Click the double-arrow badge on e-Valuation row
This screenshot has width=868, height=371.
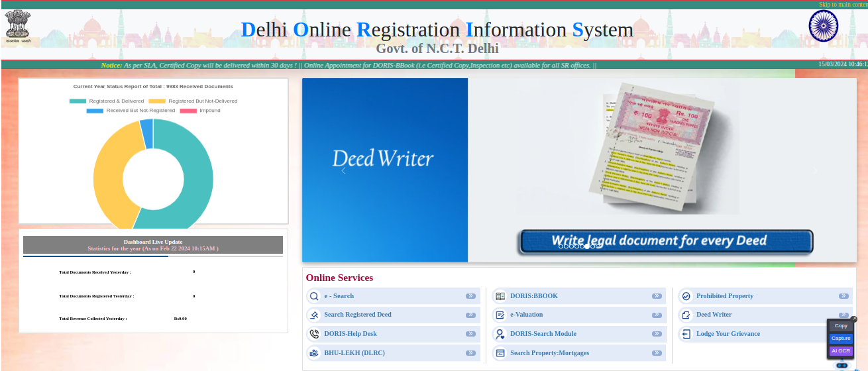click(657, 315)
